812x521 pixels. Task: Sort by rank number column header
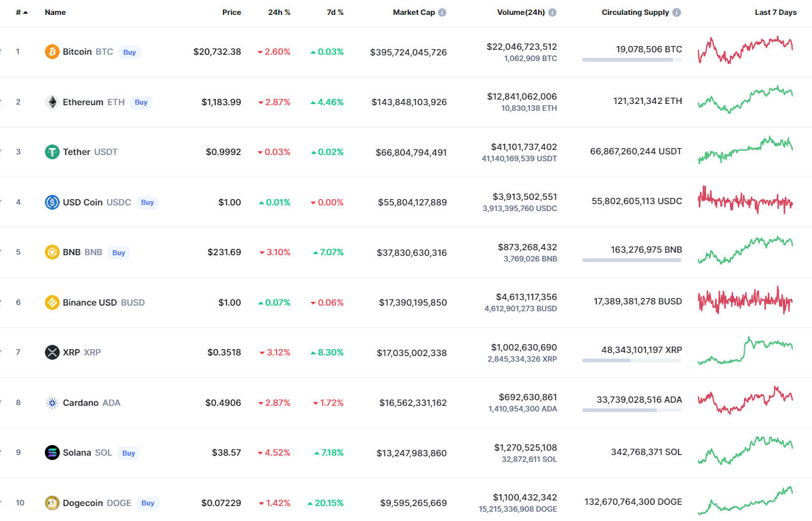pyautogui.click(x=22, y=12)
